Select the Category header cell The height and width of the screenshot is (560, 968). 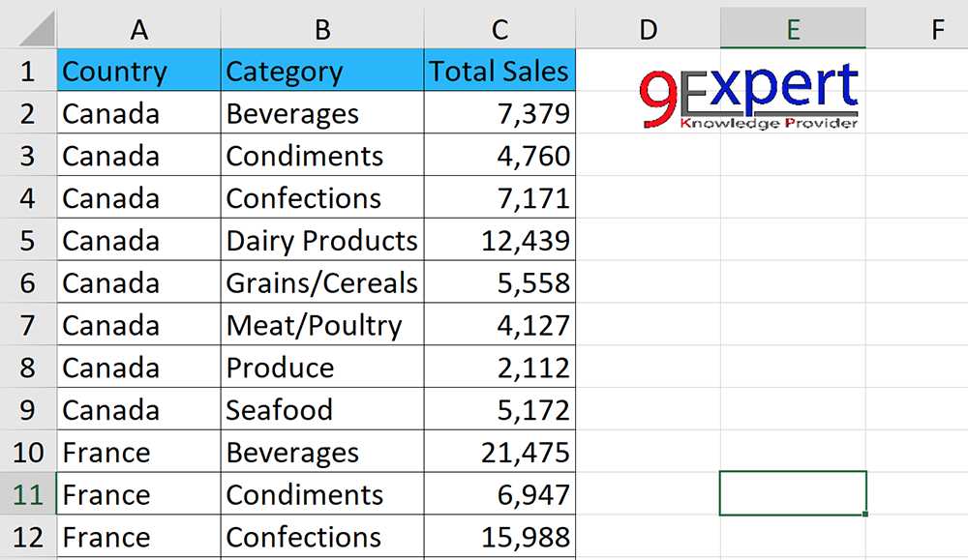pos(322,71)
